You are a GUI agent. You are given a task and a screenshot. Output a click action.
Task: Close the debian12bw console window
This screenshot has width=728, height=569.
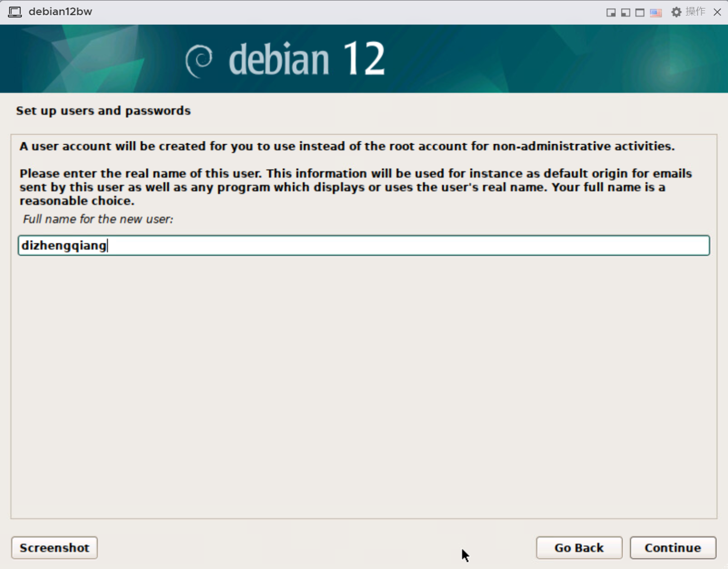(x=718, y=12)
